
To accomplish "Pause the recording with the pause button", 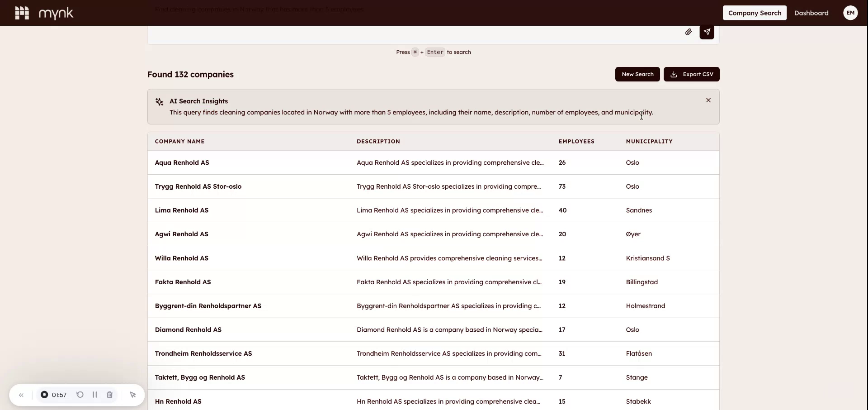I will (95, 395).
